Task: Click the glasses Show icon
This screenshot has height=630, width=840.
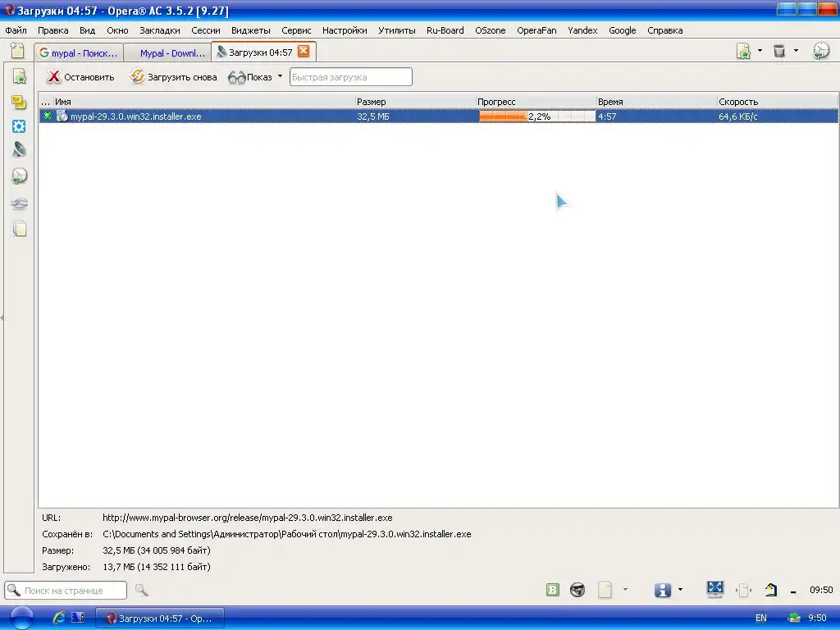Action: (x=236, y=78)
